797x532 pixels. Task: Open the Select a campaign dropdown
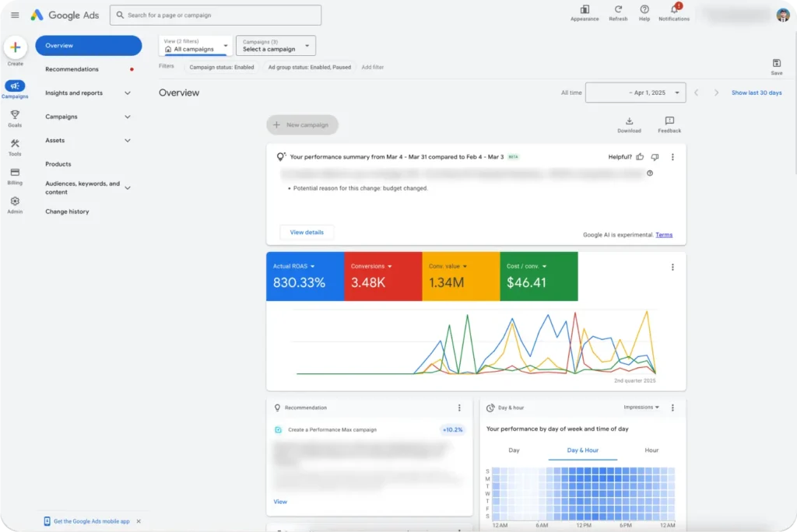tap(276, 45)
